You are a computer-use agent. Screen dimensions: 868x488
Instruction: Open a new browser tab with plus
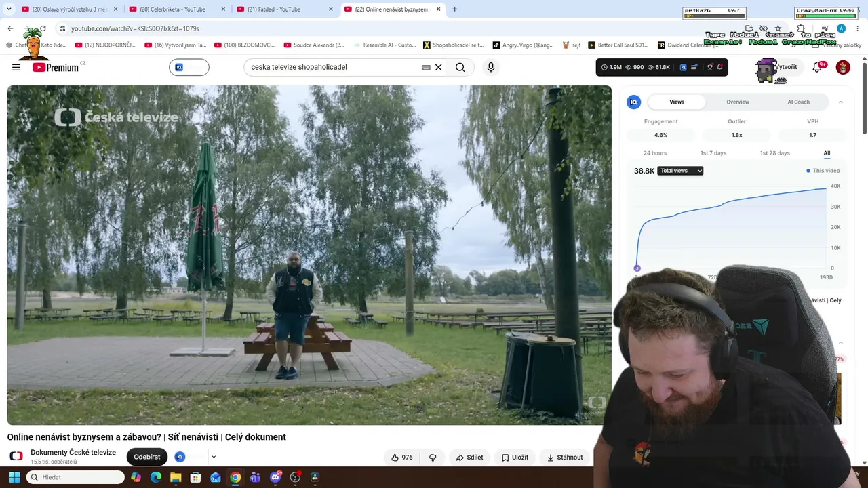pyautogui.click(x=454, y=9)
